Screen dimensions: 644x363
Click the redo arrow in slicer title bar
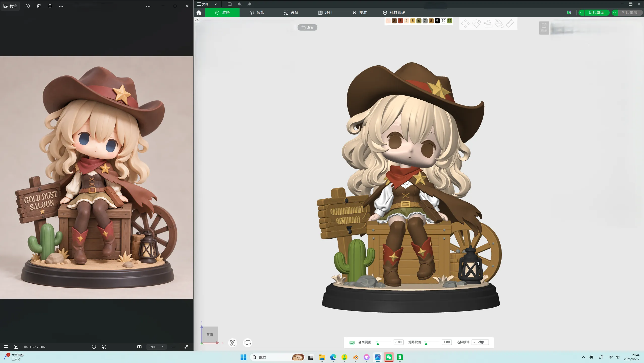tap(249, 4)
